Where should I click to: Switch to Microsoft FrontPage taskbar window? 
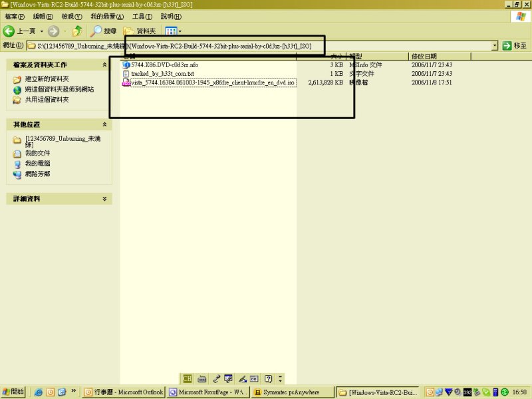coord(209,392)
